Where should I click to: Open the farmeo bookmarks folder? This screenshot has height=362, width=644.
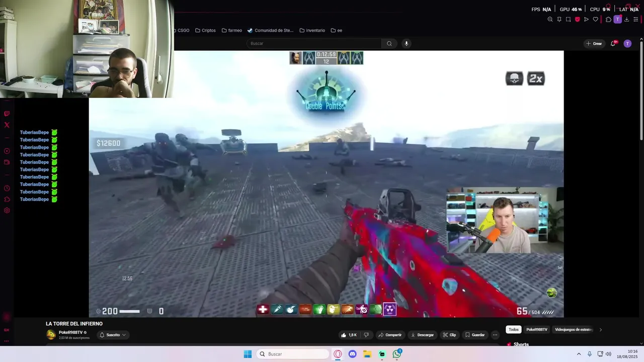coord(232,30)
